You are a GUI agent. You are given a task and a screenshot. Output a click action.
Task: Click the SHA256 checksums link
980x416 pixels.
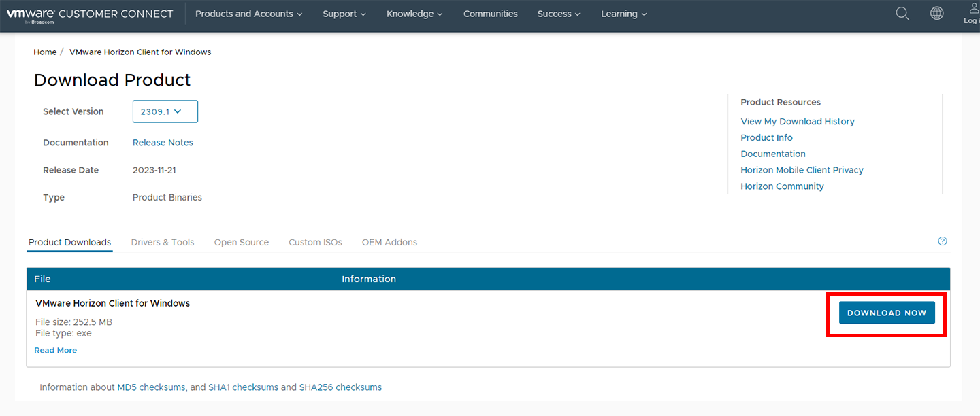click(x=340, y=387)
